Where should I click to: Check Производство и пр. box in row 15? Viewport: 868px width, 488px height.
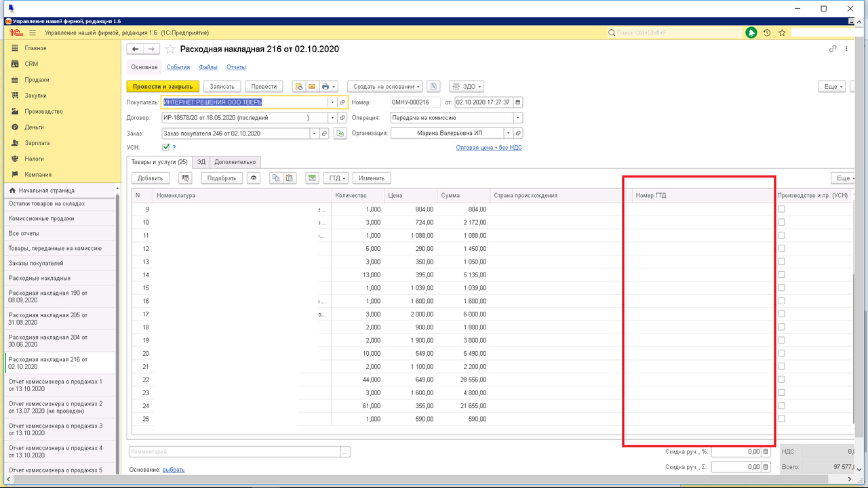[781, 287]
